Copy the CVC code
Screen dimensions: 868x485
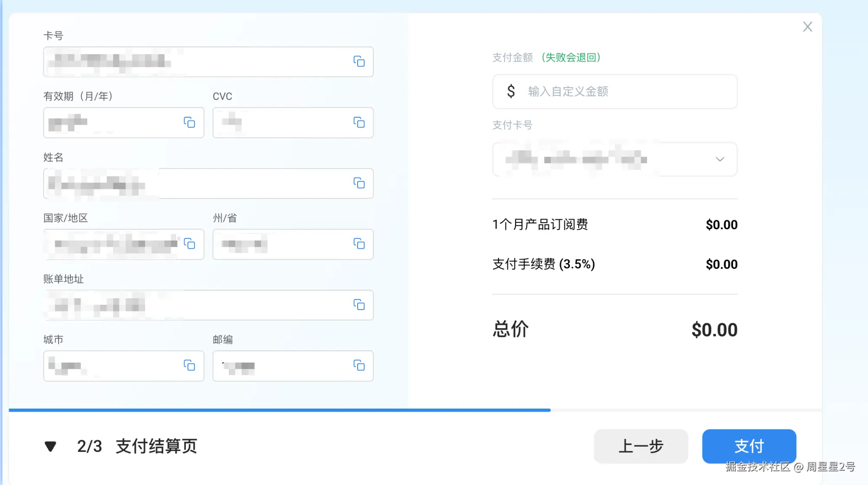pos(358,122)
